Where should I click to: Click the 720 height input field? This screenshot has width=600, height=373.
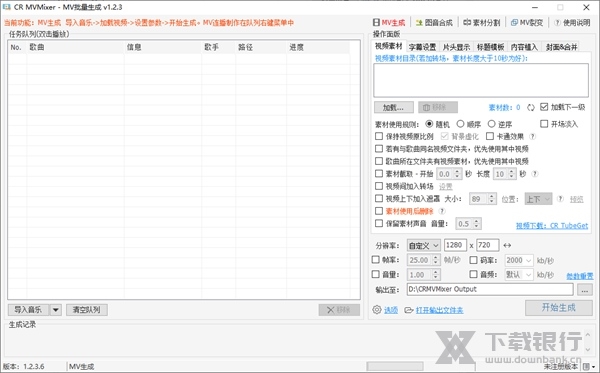488,245
